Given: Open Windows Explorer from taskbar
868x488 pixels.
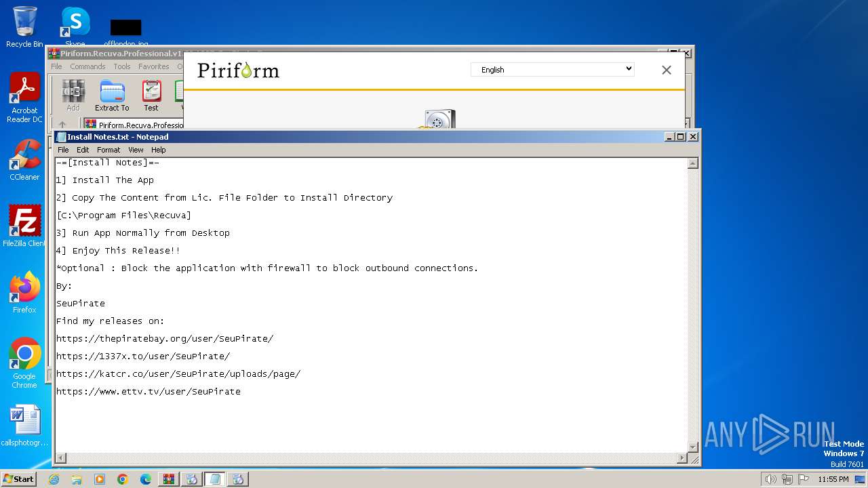Looking at the screenshot, I should [x=77, y=479].
